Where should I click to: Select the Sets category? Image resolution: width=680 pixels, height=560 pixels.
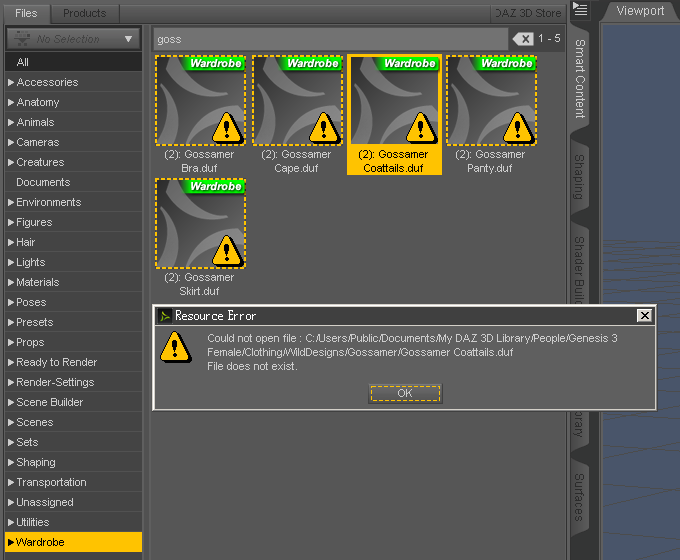73,442
